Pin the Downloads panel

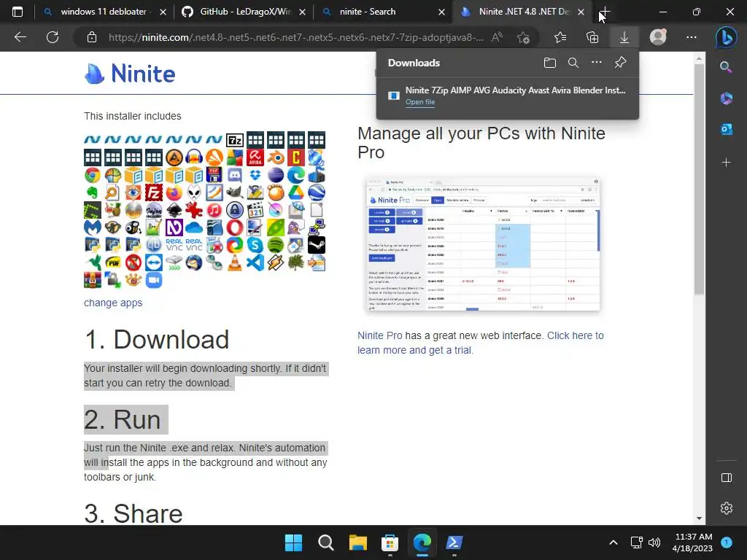620,63
